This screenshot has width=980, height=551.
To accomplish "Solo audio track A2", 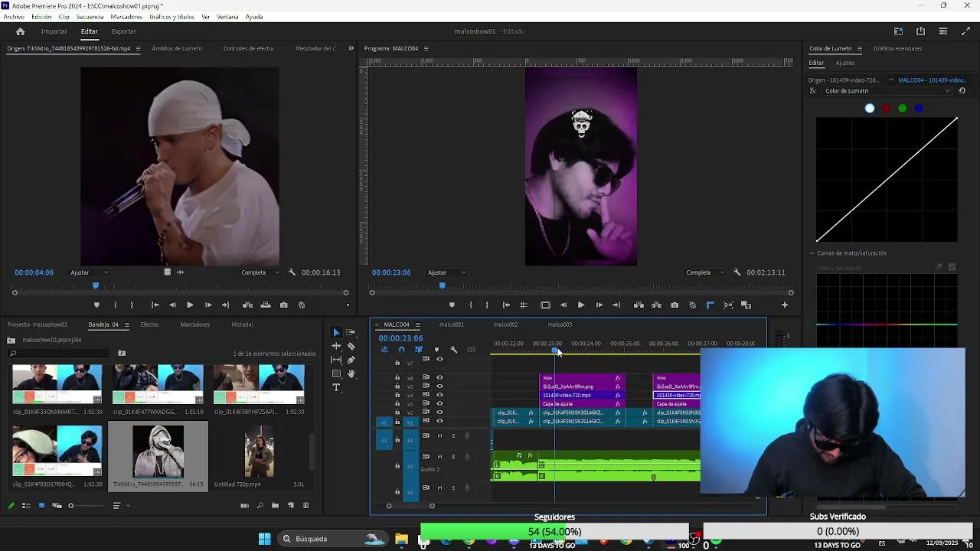I will tap(453, 457).
